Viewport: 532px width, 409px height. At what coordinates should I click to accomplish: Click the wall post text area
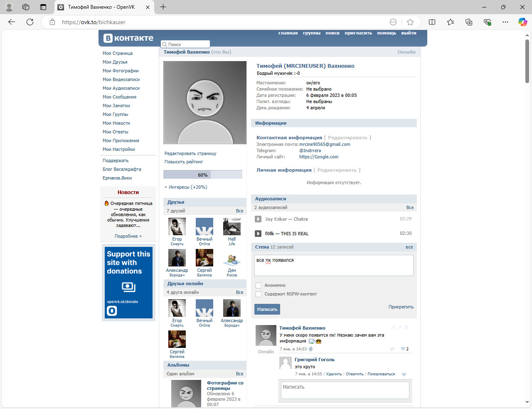334,265
